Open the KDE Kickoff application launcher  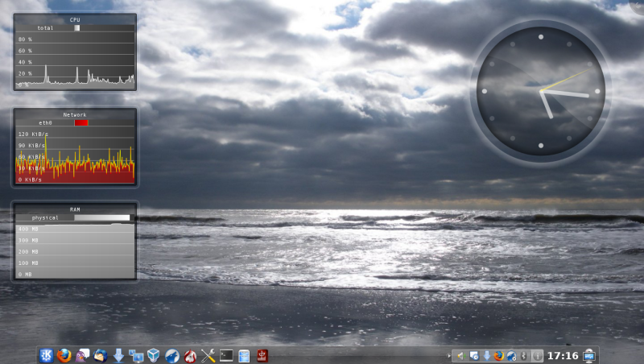(46, 355)
